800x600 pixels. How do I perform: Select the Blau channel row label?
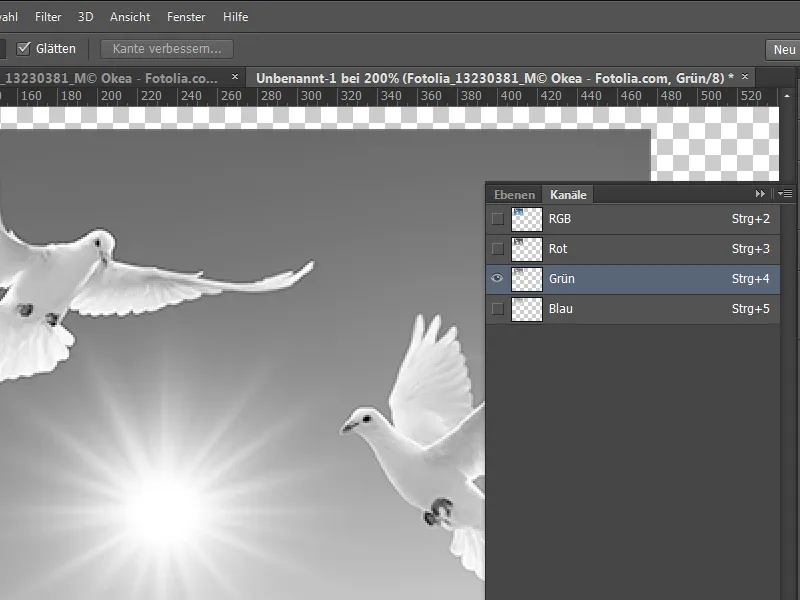click(561, 309)
